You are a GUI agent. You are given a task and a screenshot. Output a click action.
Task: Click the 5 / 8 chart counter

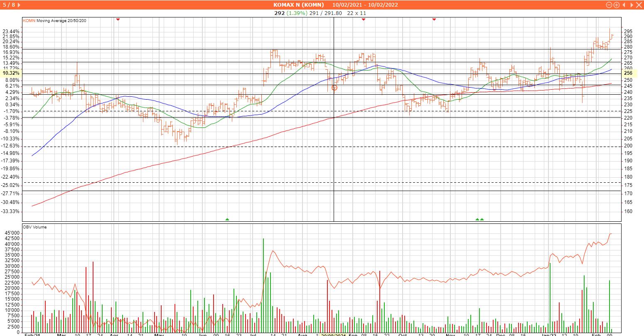(9, 5)
